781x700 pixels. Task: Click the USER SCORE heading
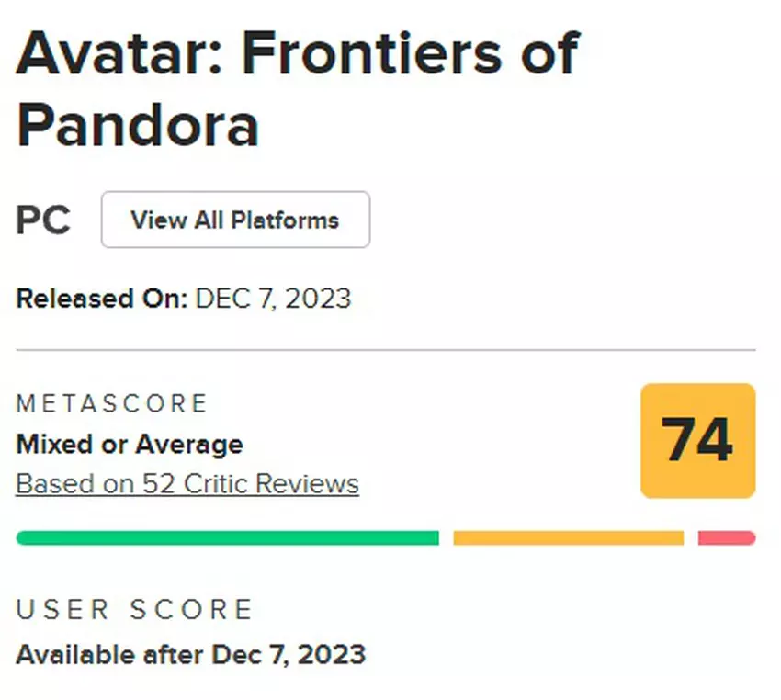(x=134, y=609)
